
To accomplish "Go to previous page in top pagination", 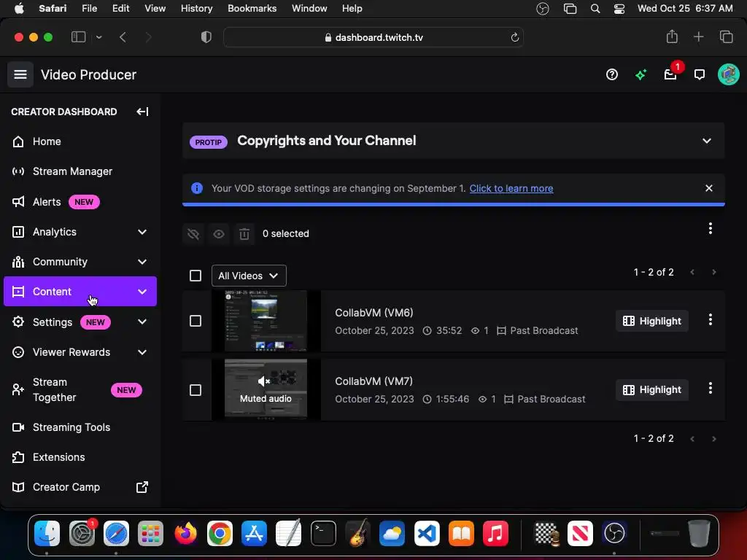I will coord(692,273).
